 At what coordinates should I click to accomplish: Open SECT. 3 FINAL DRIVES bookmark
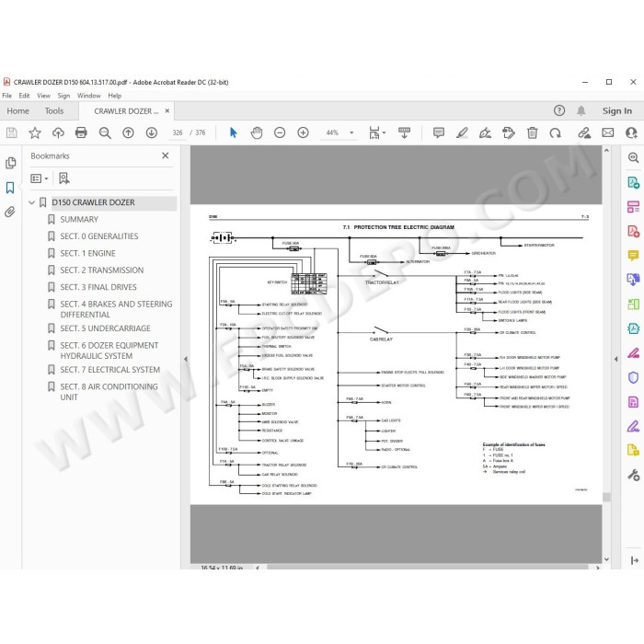pos(98,287)
